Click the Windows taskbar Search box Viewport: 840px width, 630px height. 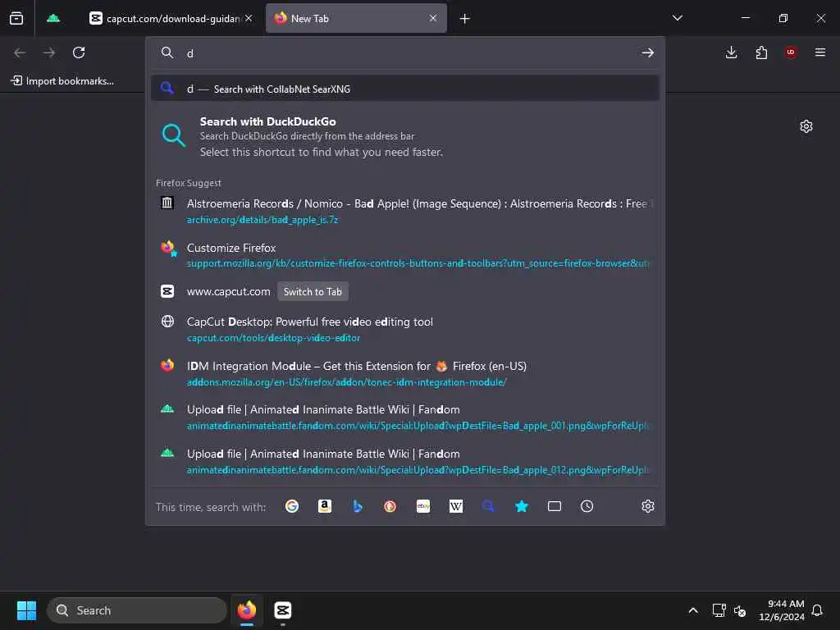pyautogui.click(x=137, y=610)
